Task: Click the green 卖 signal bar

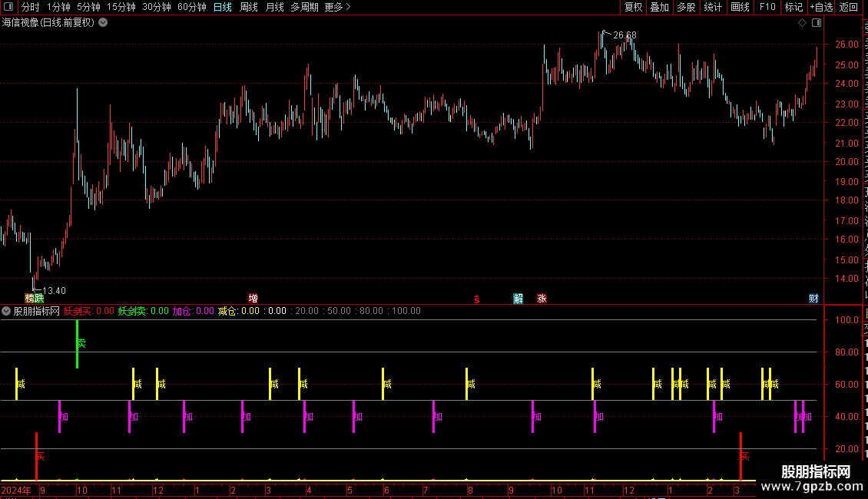Action: [x=78, y=344]
